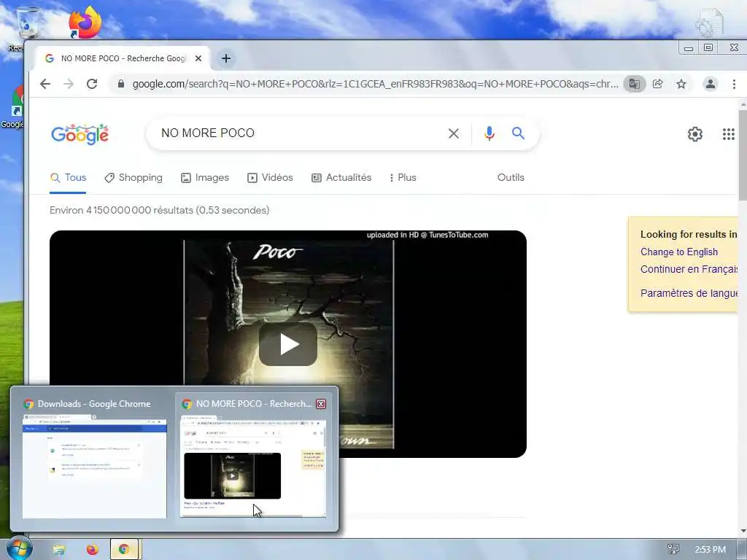Viewport: 747px width, 560px height.
Task: Open the 2:53 PM taskbar clock
Action: pos(710,550)
